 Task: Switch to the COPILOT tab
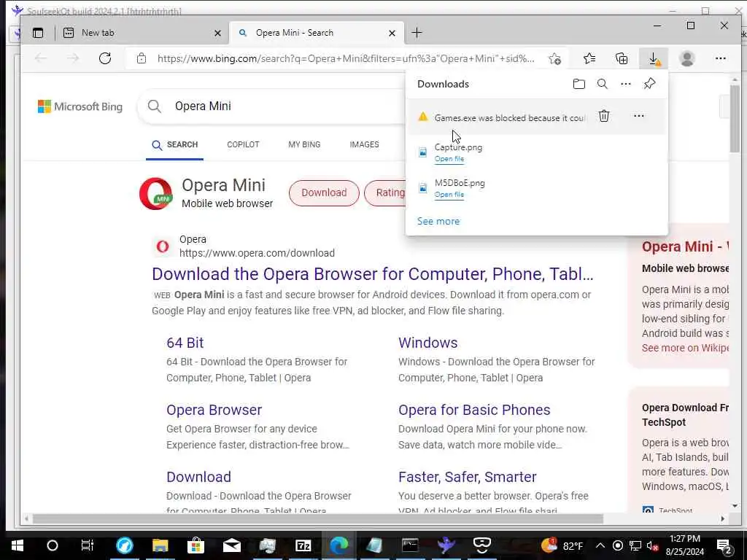(243, 144)
